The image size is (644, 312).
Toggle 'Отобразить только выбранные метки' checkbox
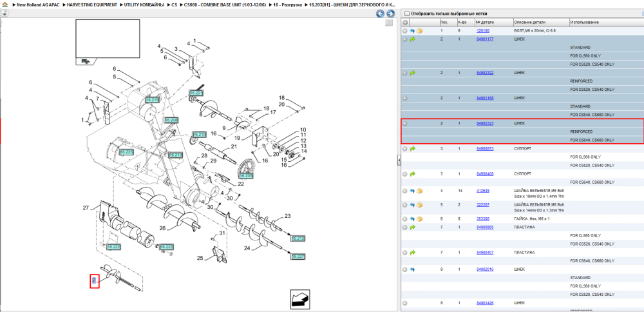407,14
